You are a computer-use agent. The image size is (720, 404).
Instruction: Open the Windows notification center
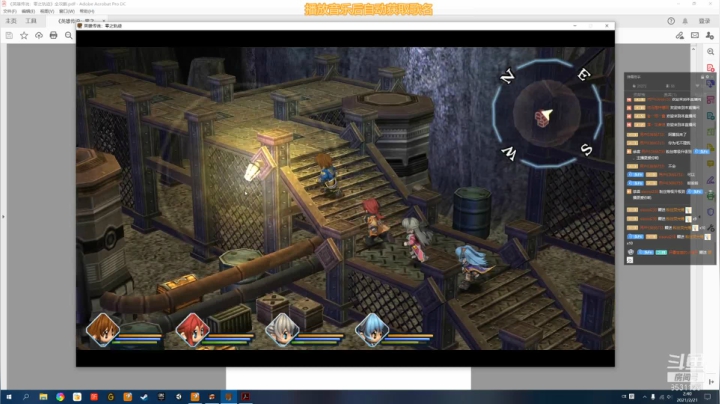pos(708,397)
